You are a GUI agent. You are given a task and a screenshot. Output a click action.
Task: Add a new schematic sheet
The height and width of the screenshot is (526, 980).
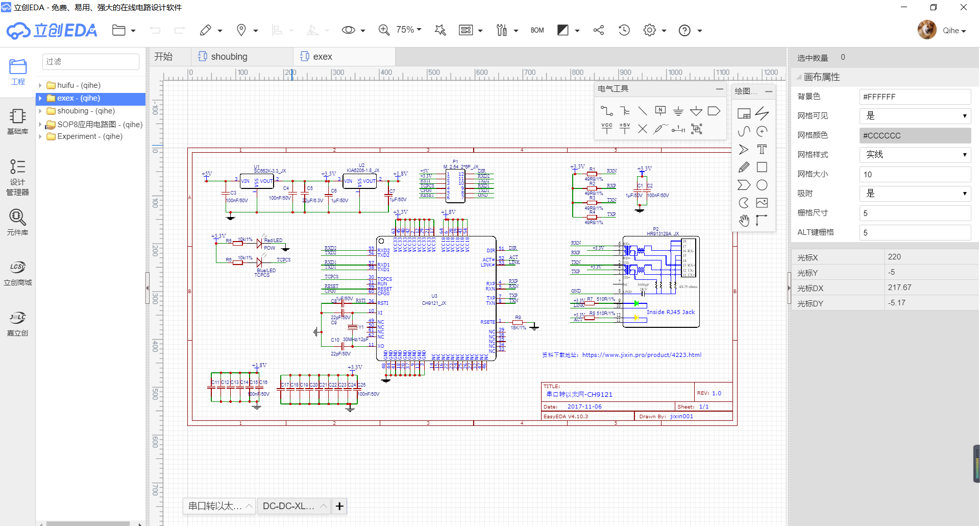click(339, 506)
